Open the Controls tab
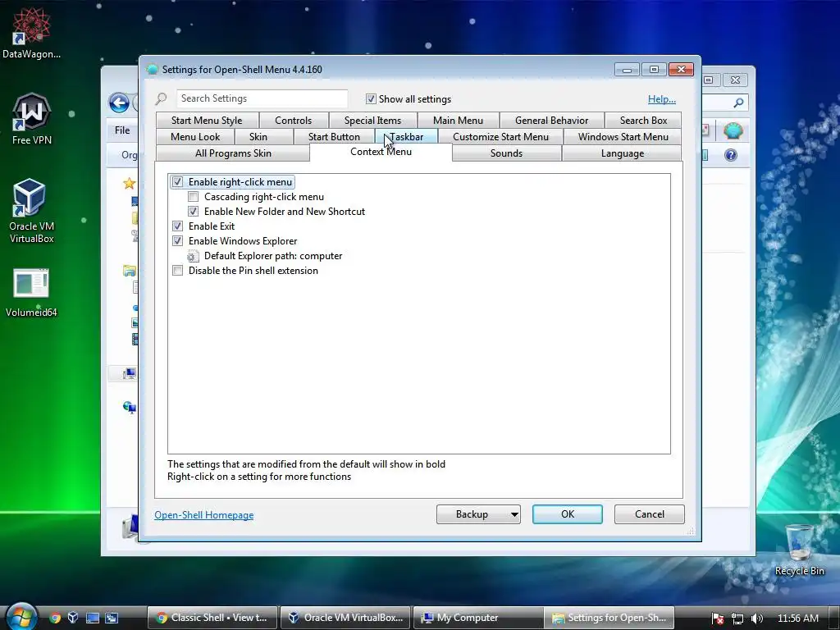Screen dimensions: 840x630 coord(293,120)
